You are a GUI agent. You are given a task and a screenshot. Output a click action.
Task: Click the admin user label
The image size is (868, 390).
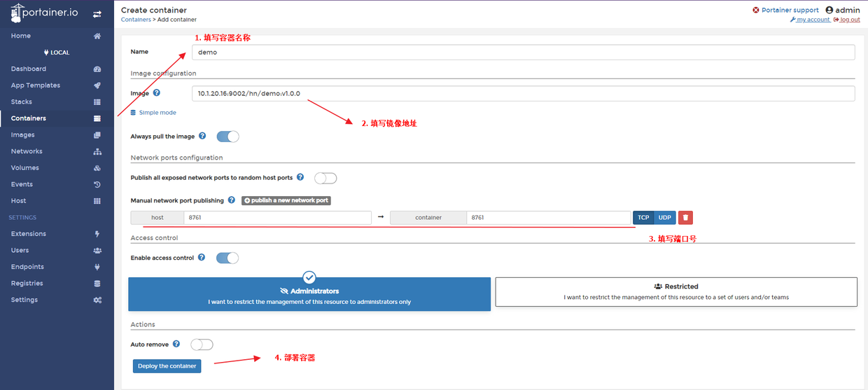point(843,11)
